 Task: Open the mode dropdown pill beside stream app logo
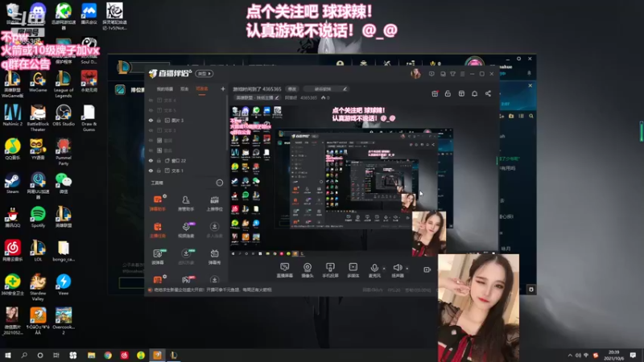[x=204, y=73]
